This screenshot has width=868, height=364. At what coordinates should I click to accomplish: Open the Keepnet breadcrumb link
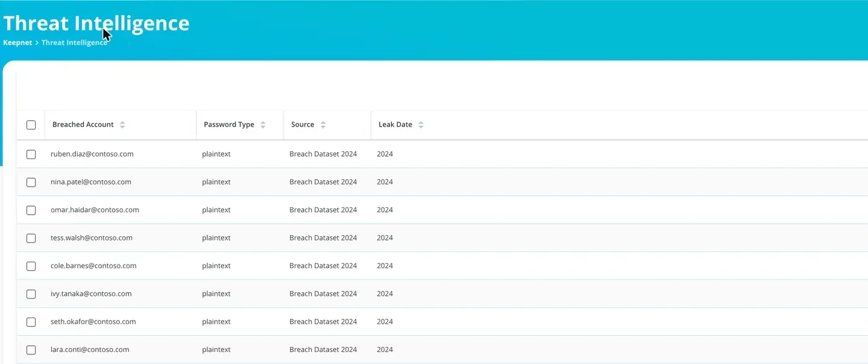point(17,43)
